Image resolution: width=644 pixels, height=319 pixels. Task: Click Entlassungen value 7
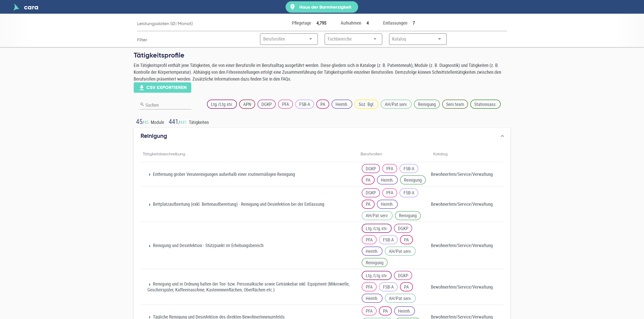point(414,23)
